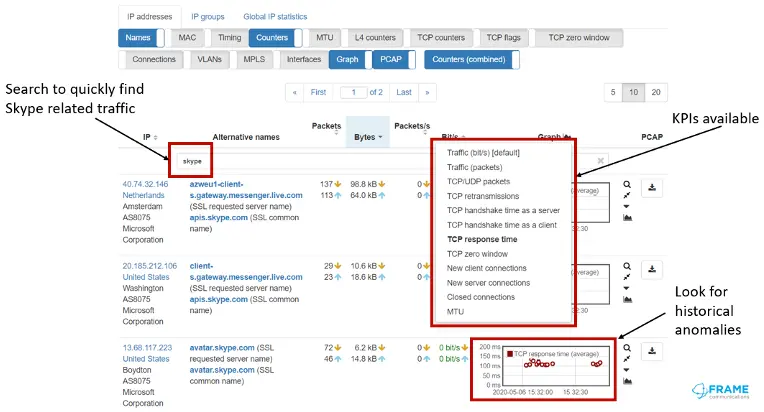This screenshot has height=412, width=764.
Task: Download PCAP for 40.74.32.146
Action: 652,187
